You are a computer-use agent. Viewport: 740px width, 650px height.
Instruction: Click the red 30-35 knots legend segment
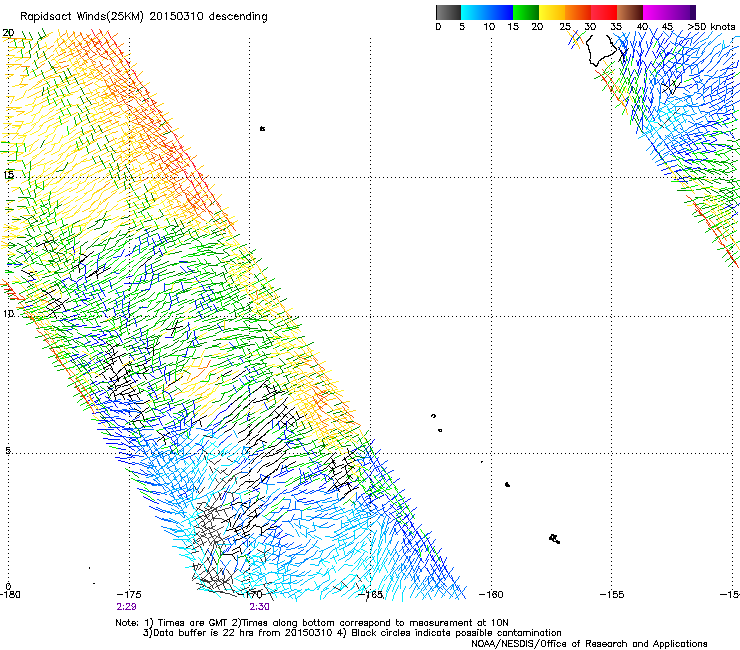click(604, 12)
